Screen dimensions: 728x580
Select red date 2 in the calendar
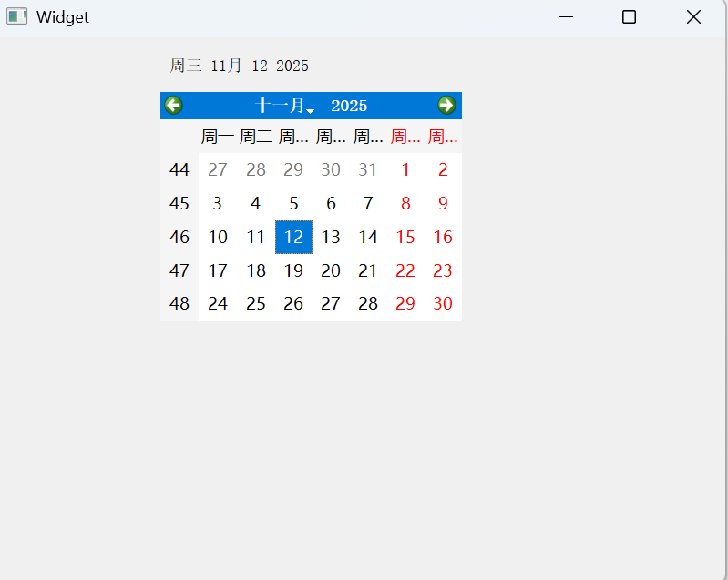coord(443,170)
